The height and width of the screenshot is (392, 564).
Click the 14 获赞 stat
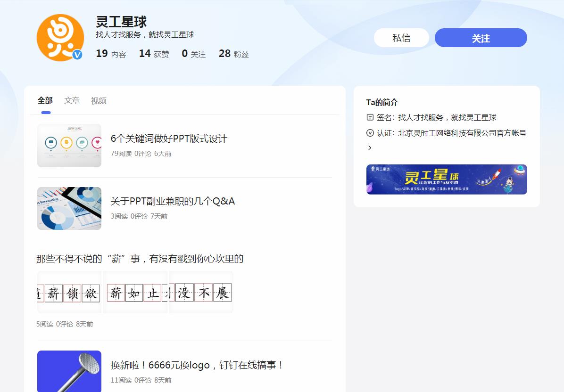tap(154, 54)
